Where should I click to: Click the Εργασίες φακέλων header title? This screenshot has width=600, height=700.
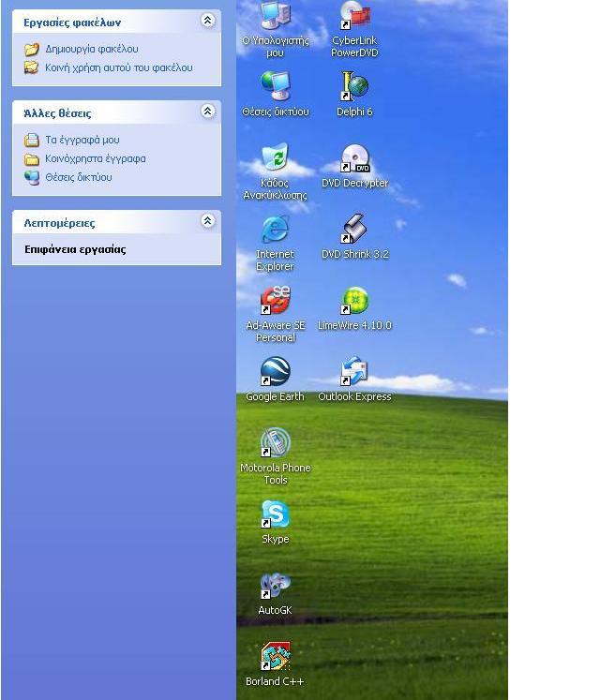(x=72, y=22)
